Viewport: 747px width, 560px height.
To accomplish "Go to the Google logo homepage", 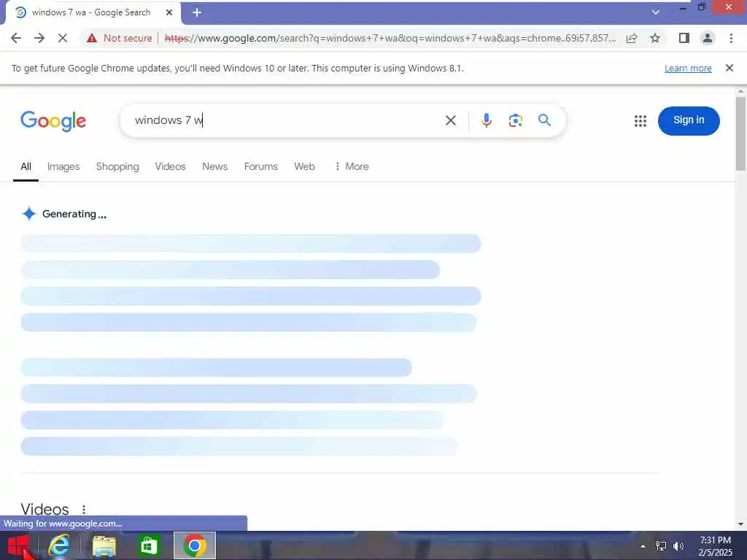I will [53, 121].
